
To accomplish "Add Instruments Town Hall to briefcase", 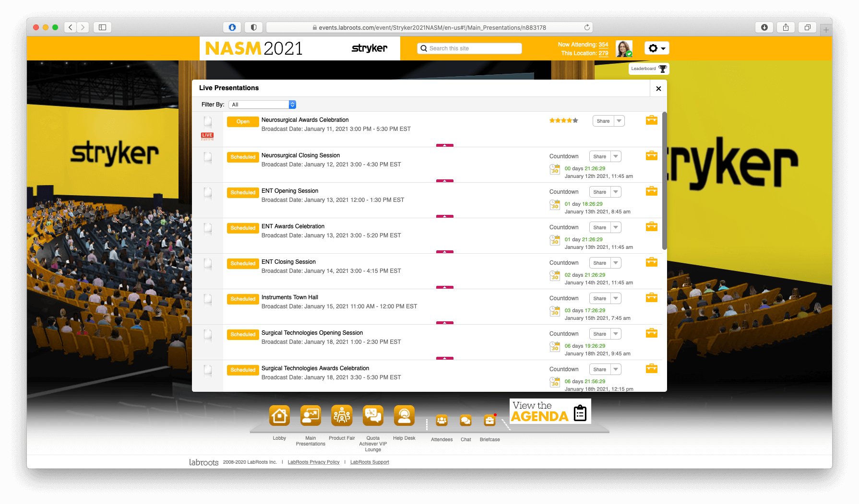I will (x=652, y=297).
